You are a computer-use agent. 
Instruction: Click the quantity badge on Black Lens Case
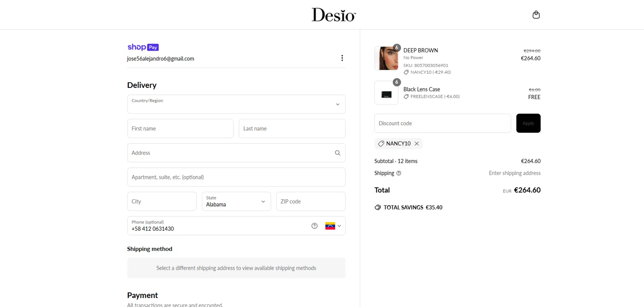[397, 82]
